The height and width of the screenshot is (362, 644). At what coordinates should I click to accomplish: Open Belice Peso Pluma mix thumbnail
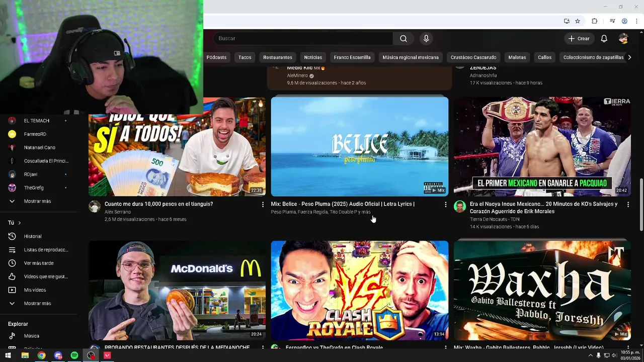click(360, 146)
